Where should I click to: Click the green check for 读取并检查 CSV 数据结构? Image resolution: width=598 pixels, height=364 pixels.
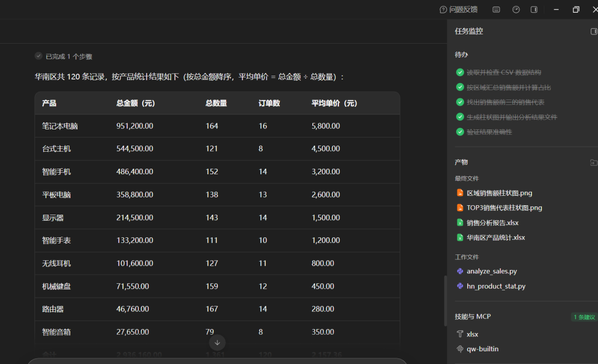click(x=460, y=72)
